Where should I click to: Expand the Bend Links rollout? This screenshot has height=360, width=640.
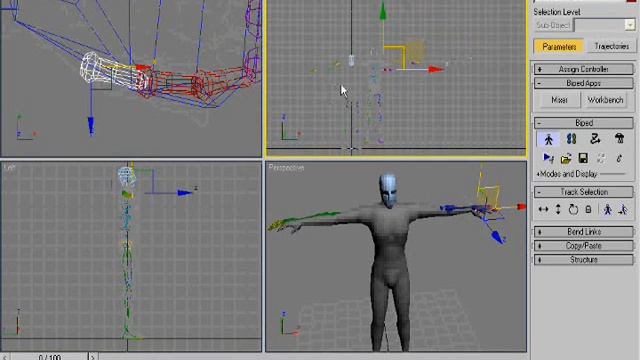(584, 232)
